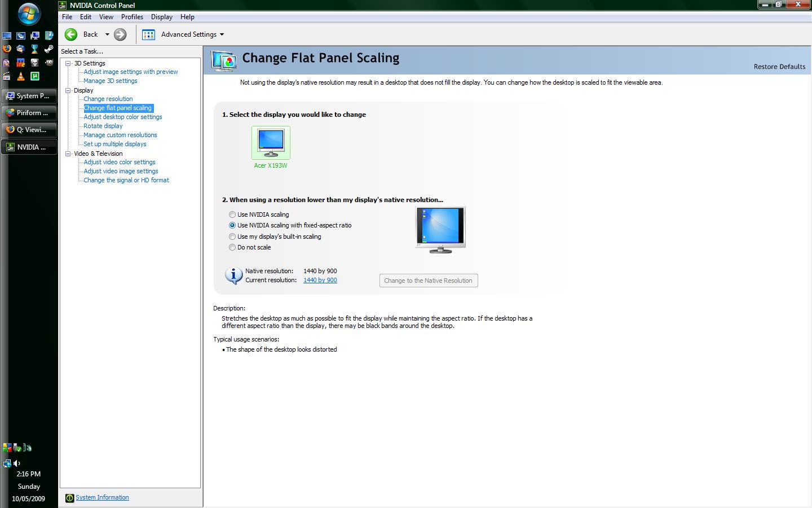Open the Advanced Settings dropdown arrow
Screen dimensions: 812x508
222,34
